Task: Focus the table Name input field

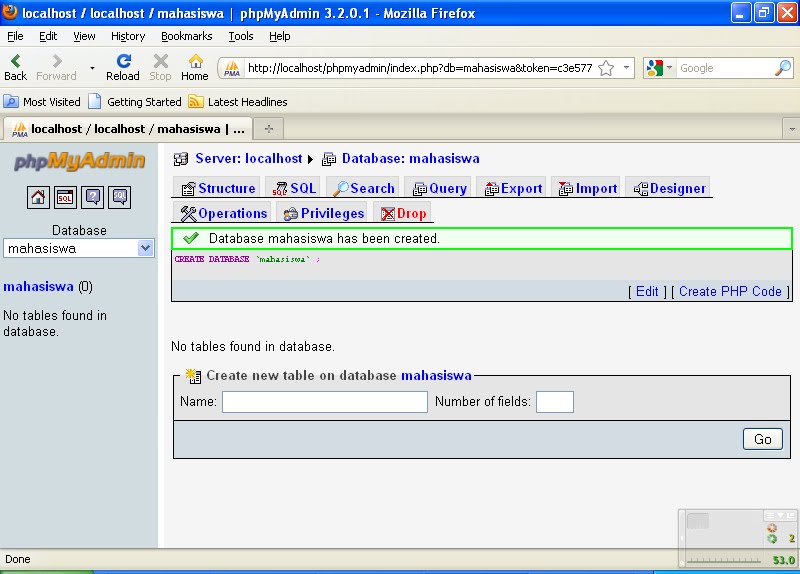Action: coord(324,402)
